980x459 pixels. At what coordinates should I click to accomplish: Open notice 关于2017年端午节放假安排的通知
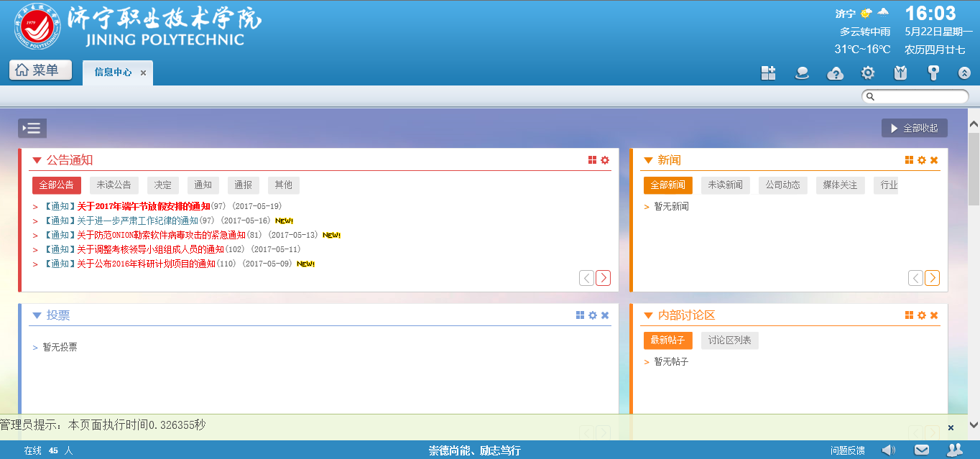(144, 207)
